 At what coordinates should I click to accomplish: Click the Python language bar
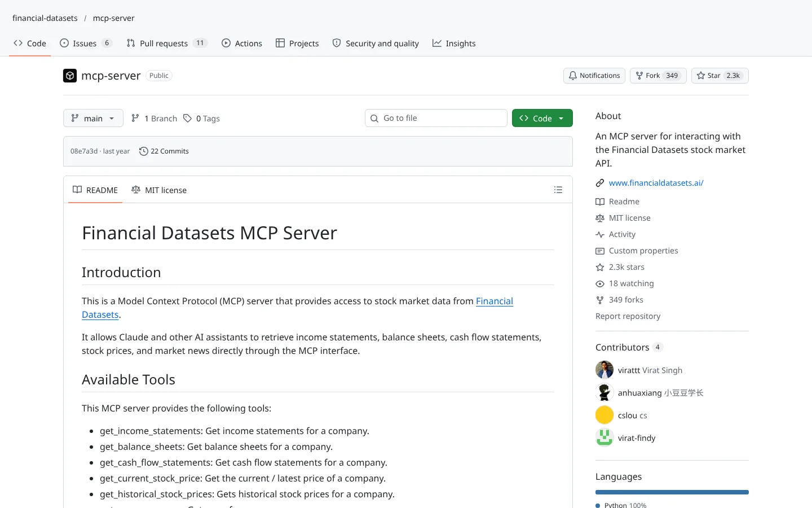click(672, 492)
